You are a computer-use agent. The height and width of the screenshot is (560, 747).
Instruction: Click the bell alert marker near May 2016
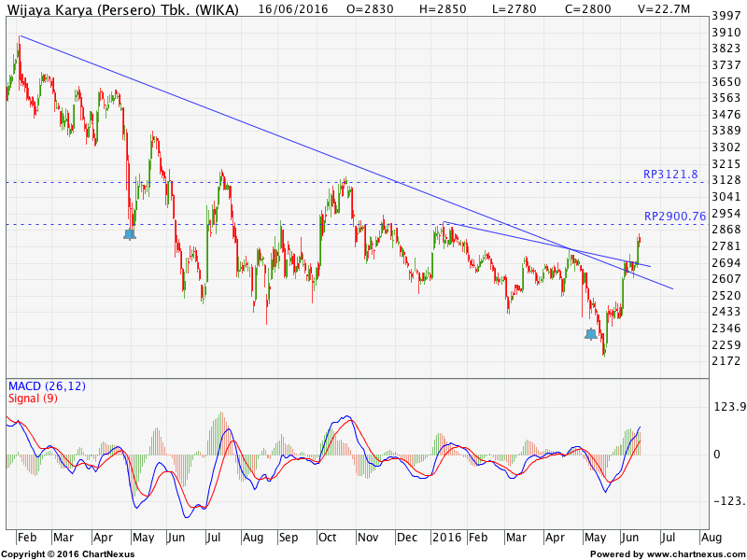(x=591, y=334)
